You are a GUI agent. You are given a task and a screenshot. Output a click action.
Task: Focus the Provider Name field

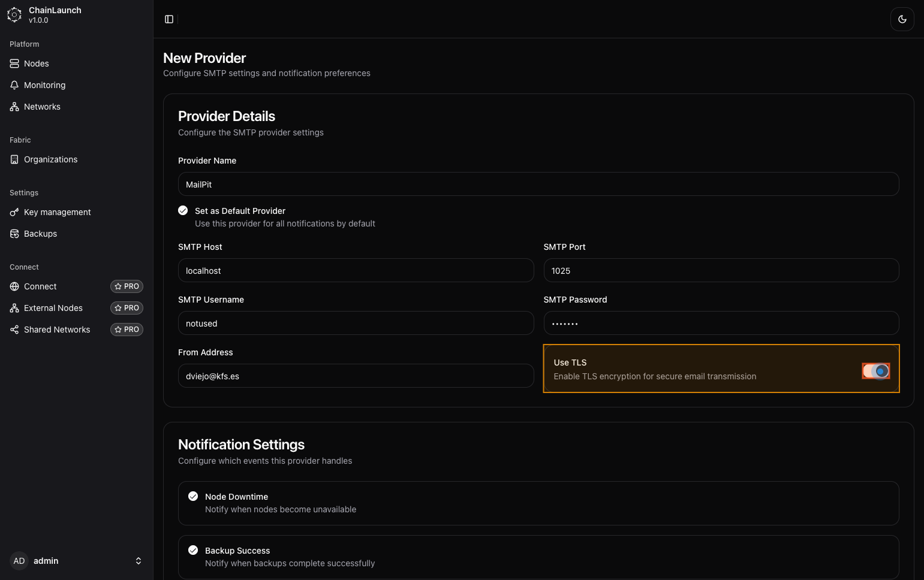pos(538,184)
